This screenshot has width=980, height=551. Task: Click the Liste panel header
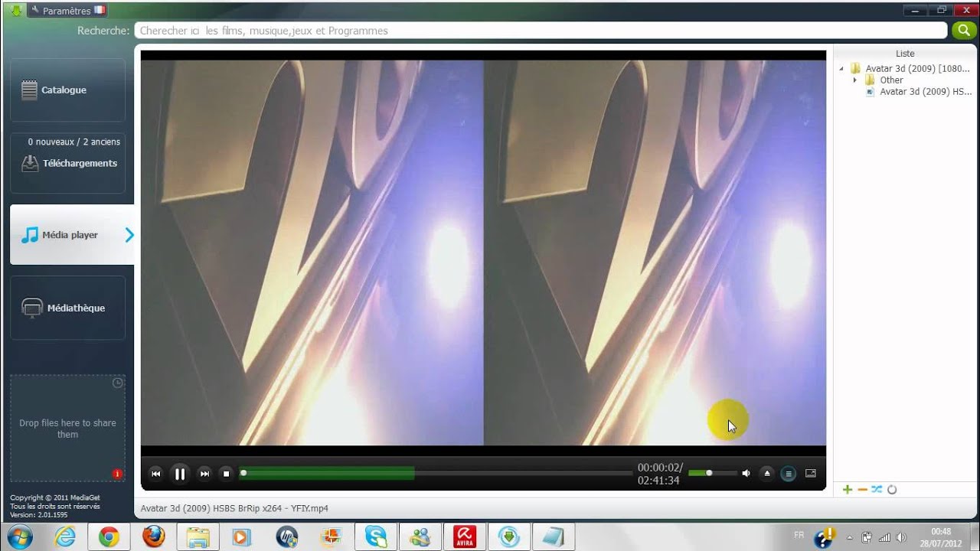click(x=905, y=54)
